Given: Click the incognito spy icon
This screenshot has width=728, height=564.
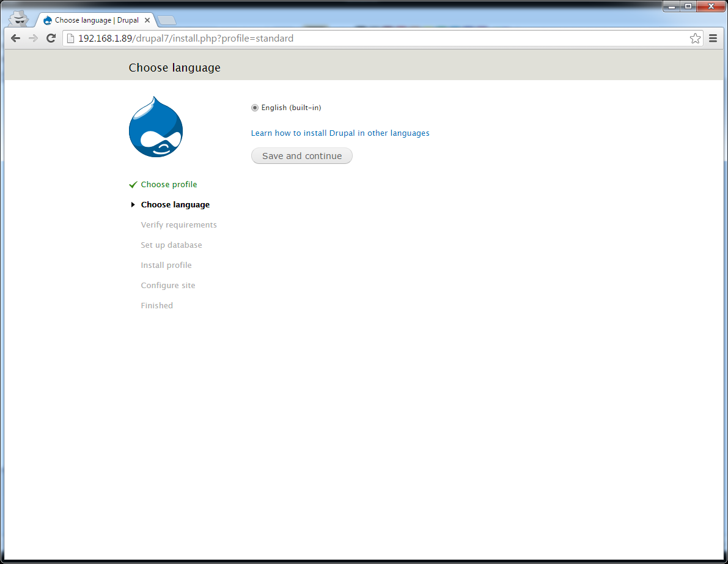Looking at the screenshot, I should pos(19,19).
